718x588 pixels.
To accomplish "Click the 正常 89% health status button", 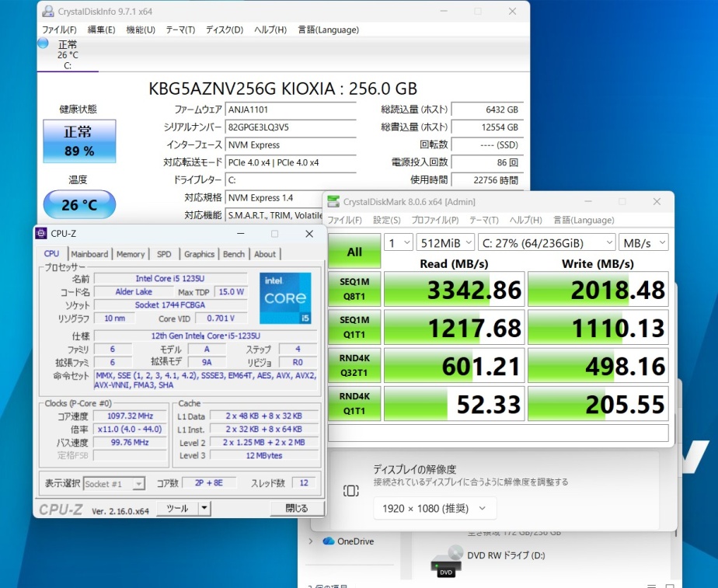I will pos(78,141).
